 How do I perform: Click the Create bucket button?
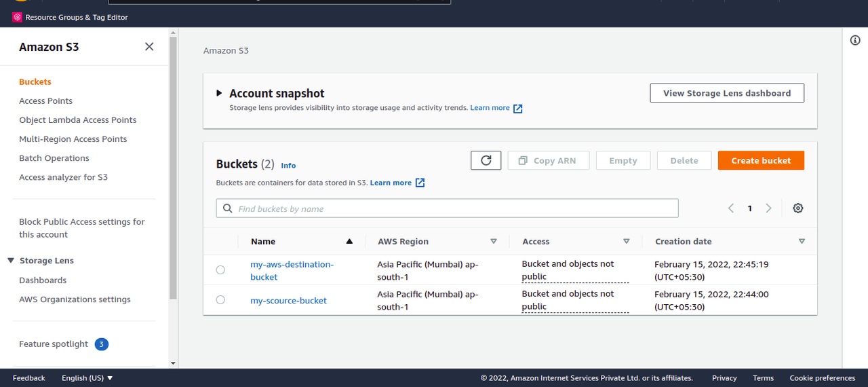761,160
